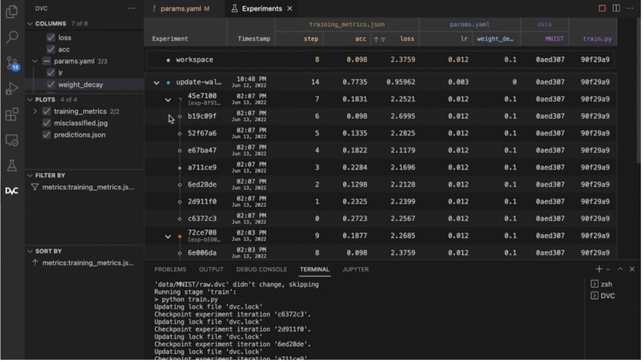Switch to the PROBLEMS panel tab
644x362 pixels.
tap(170, 269)
